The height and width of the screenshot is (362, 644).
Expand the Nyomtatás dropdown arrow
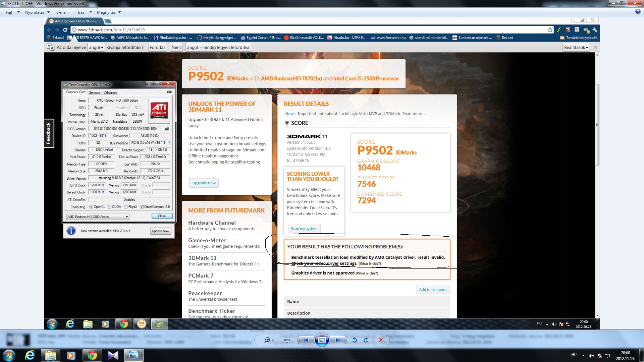tap(48, 12)
